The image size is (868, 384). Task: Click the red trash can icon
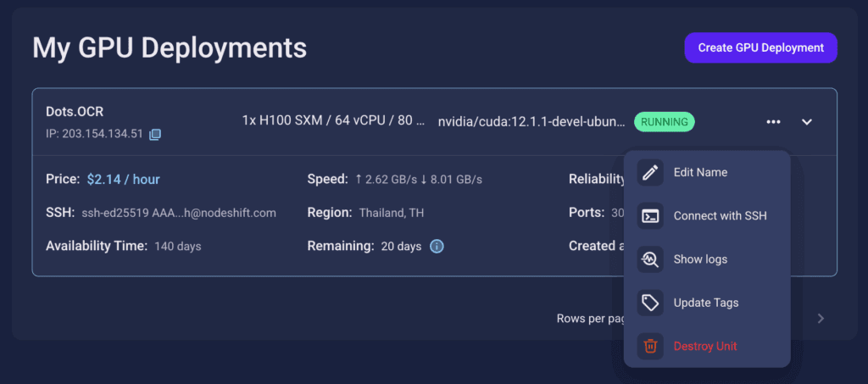click(650, 347)
